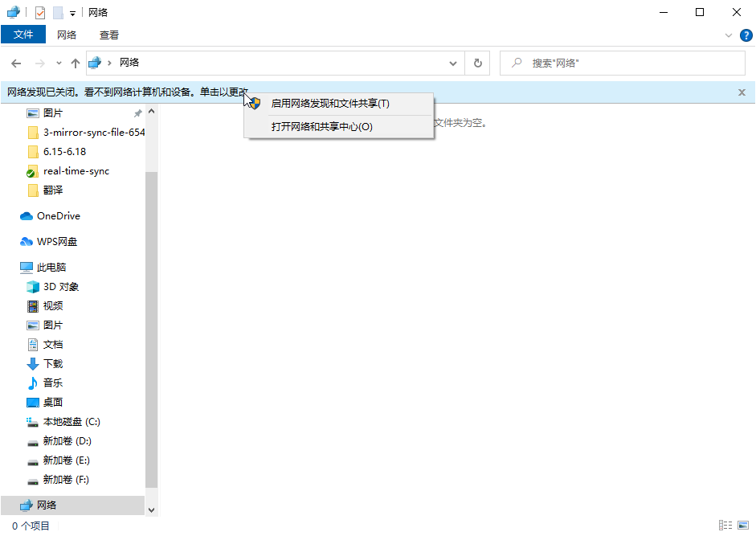Open the recent locations dropdown arrow
Image resolution: width=756 pixels, height=536 pixels.
pyautogui.click(x=59, y=63)
